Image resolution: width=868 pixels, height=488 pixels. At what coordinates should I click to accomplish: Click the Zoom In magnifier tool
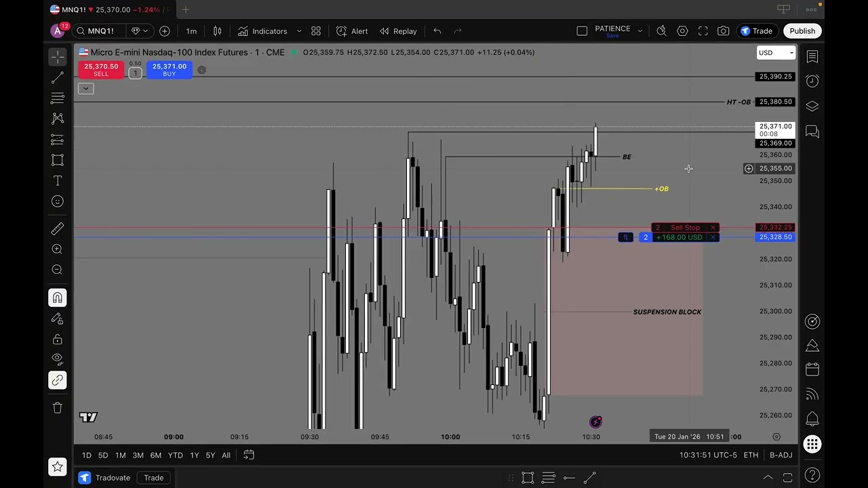(x=58, y=249)
